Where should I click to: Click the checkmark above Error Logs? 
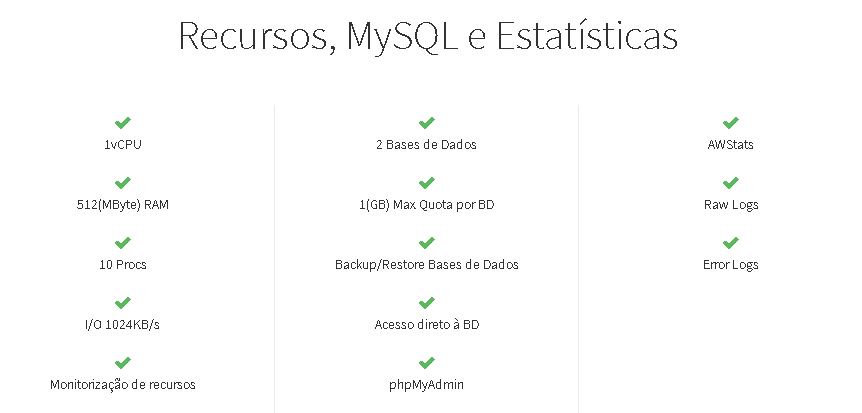[x=731, y=242]
